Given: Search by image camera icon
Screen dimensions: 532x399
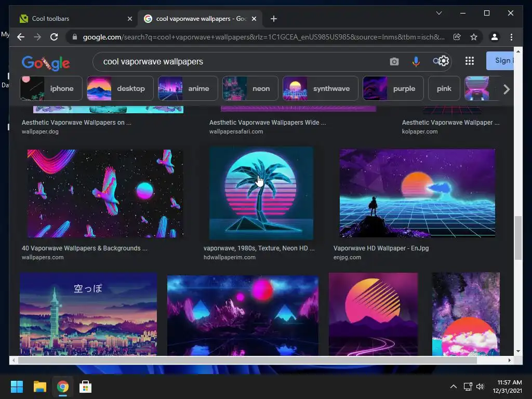Looking at the screenshot, I should click(x=394, y=62).
